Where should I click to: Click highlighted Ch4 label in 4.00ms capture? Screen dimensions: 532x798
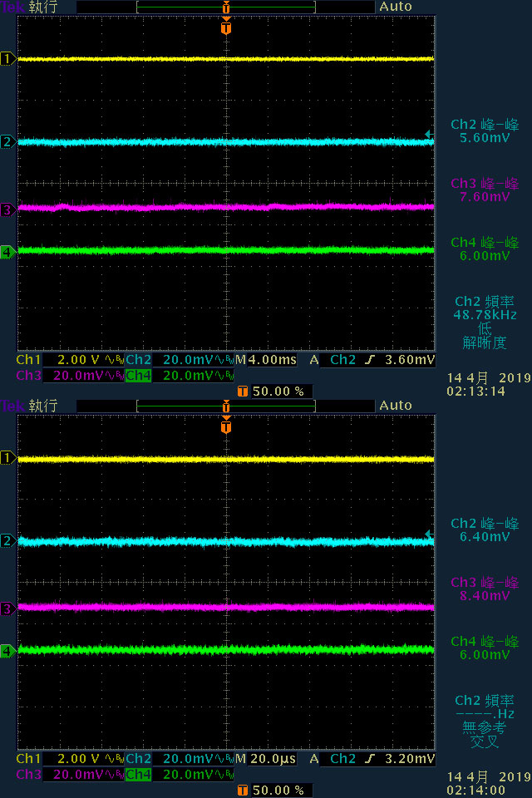click(138, 376)
